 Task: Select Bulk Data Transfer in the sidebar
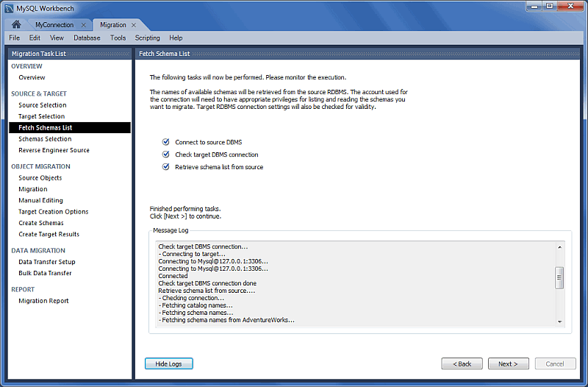click(45, 273)
